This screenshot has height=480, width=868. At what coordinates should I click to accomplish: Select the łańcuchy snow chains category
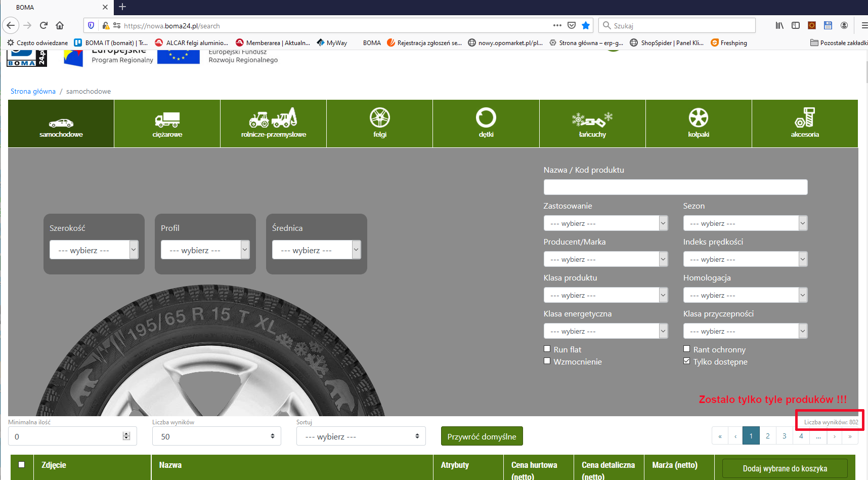pyautogui.click(x=592, y=124)
